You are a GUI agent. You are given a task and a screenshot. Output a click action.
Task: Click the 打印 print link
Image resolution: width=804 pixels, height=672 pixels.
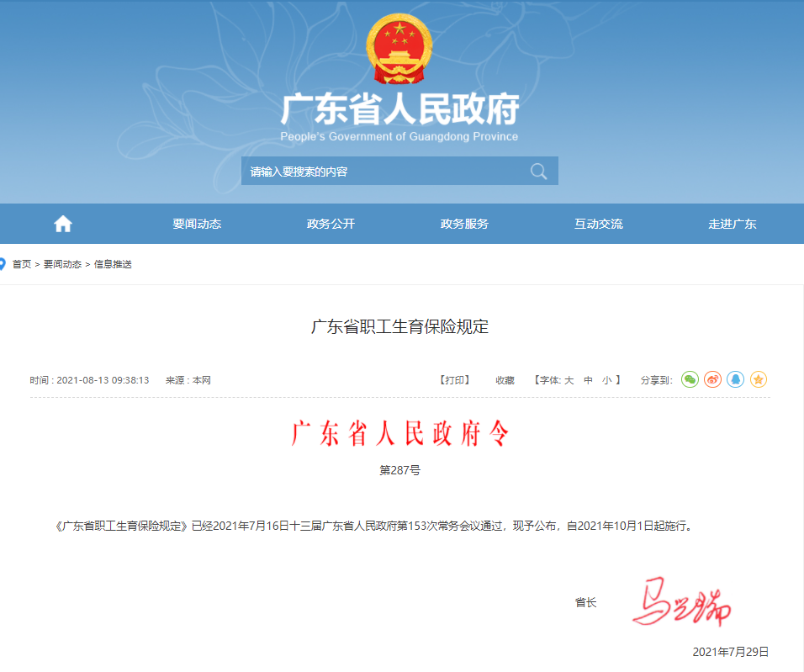point(454,380)
